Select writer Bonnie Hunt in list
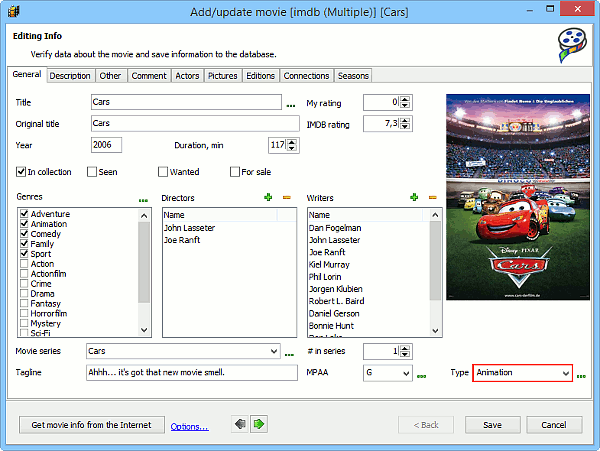The width and height of the screenshot is (600, 451). [331, 326]
